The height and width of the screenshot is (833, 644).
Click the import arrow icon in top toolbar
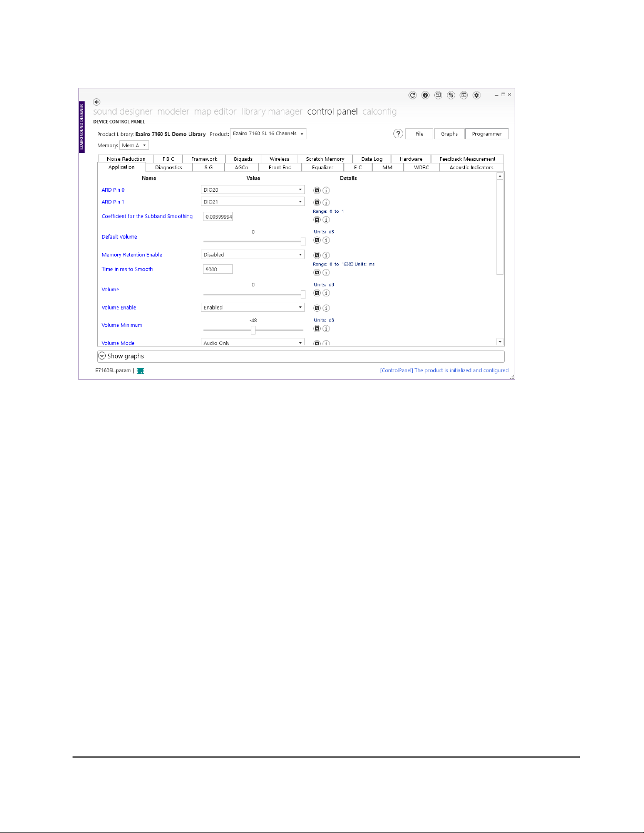point(438,95)
